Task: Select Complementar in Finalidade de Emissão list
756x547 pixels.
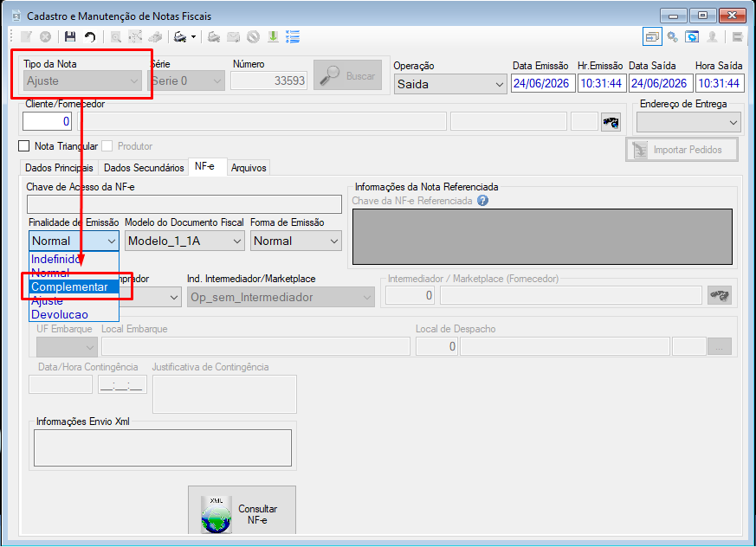Action: (74, 286)
